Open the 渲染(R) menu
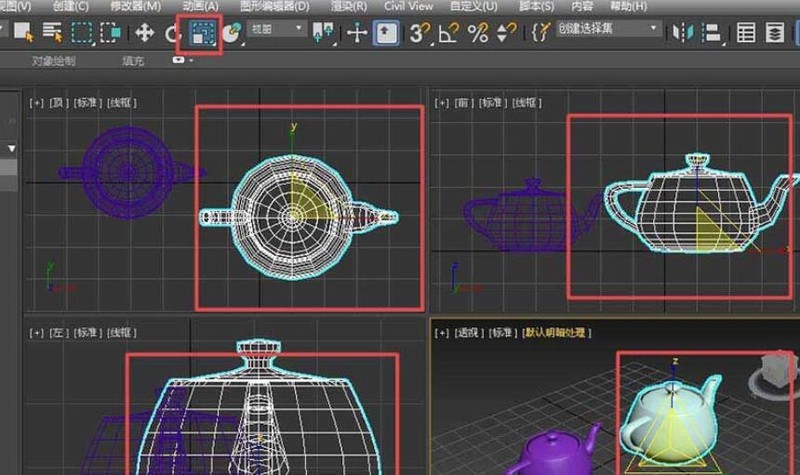This screenshot has width=800, height=475. coord(348,6)
